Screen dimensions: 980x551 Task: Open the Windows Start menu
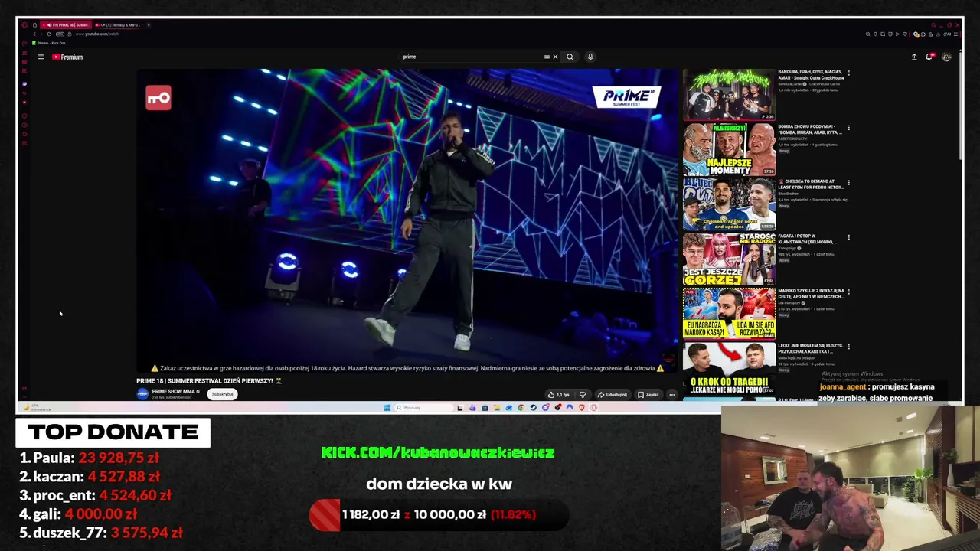pos(387,408)
